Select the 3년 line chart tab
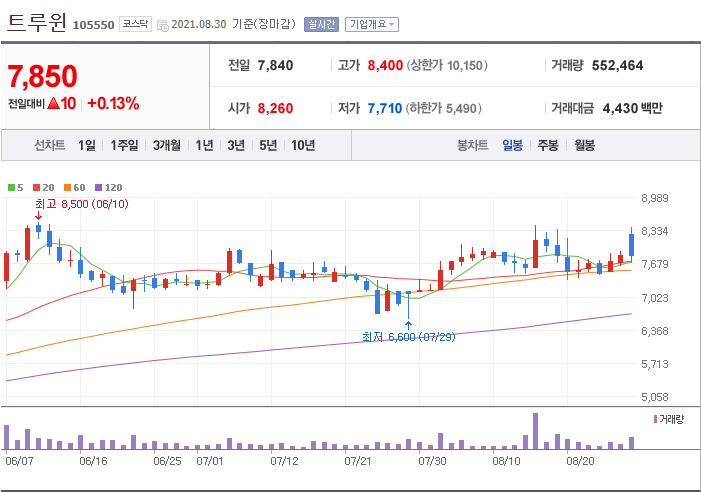701x492 pixels. pyautogui.click(x=236, y=145)
